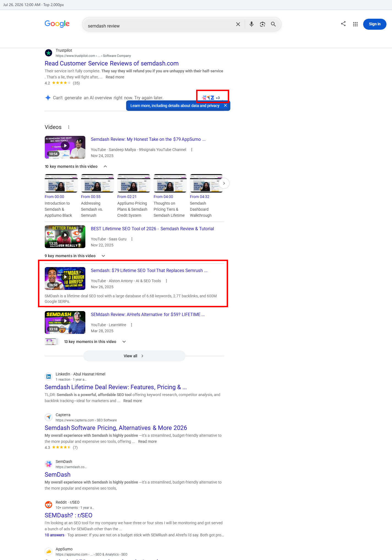Click the SemDash site favicon
The height and width of the screenshot is (560, 392).
(x=49, y=464)
